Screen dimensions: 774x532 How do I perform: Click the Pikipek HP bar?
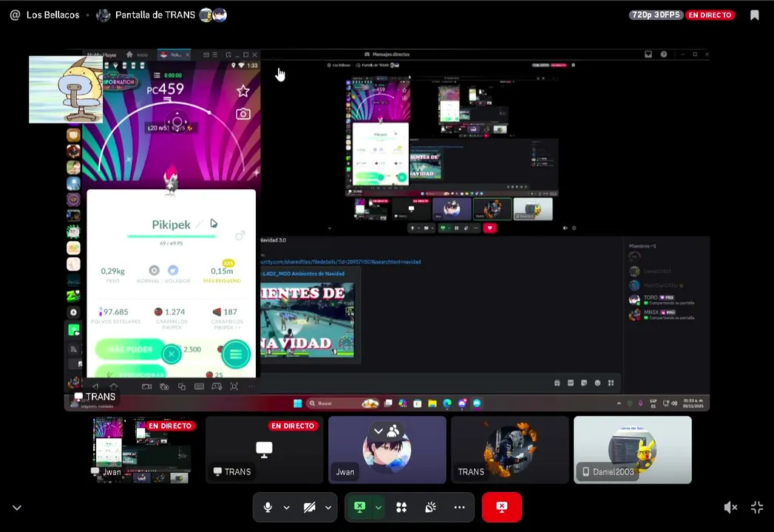[x=172, y=236]
